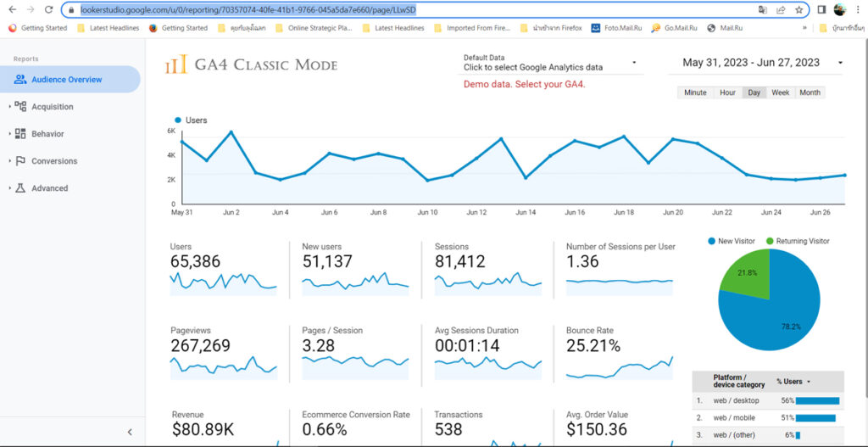Open Imported From Fire... bookmark folder
The width and height of the screenshot is (868, 447).
click(472, 28)
